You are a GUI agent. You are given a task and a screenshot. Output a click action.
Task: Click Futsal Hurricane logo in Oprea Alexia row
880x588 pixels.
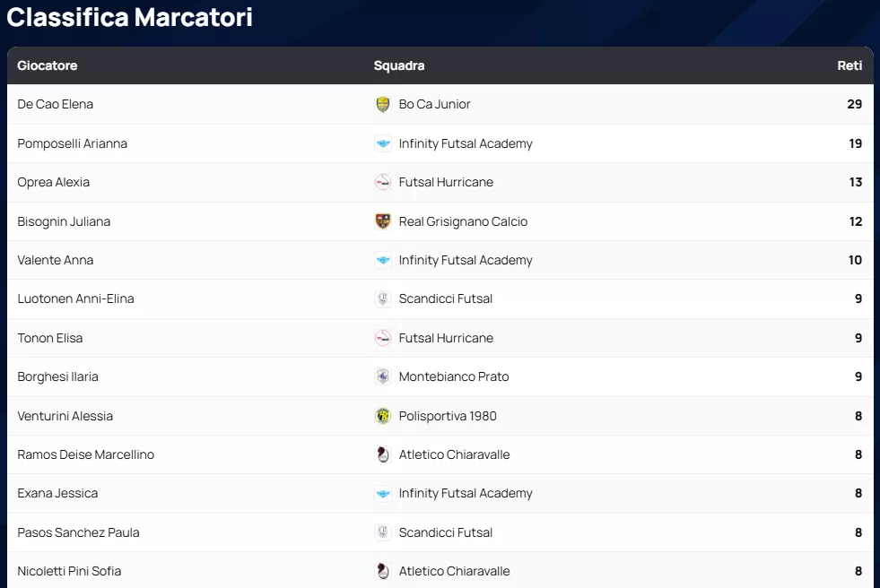[383, 183]
